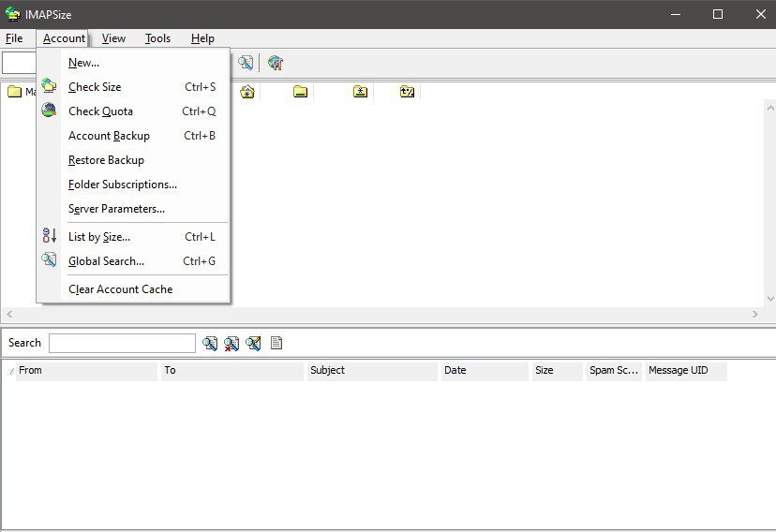Image resolution: width=776 pixels, height=532 pixels.
Task: Open the Help menu
Action: pyautogui.click(x=202, y=38)
